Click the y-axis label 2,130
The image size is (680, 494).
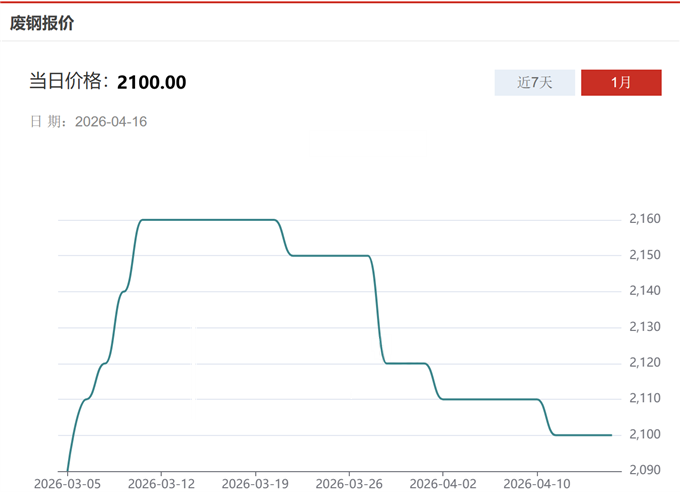pos(645,327)
